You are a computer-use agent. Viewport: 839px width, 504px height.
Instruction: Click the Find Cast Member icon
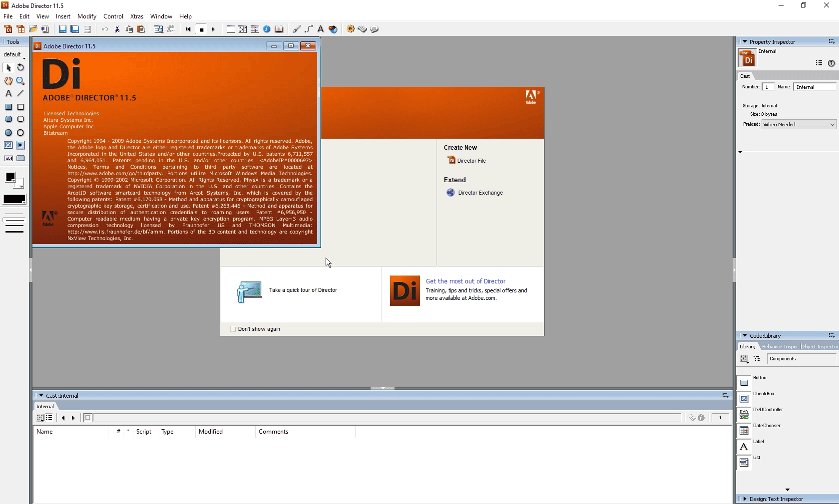tap(159, 29)
